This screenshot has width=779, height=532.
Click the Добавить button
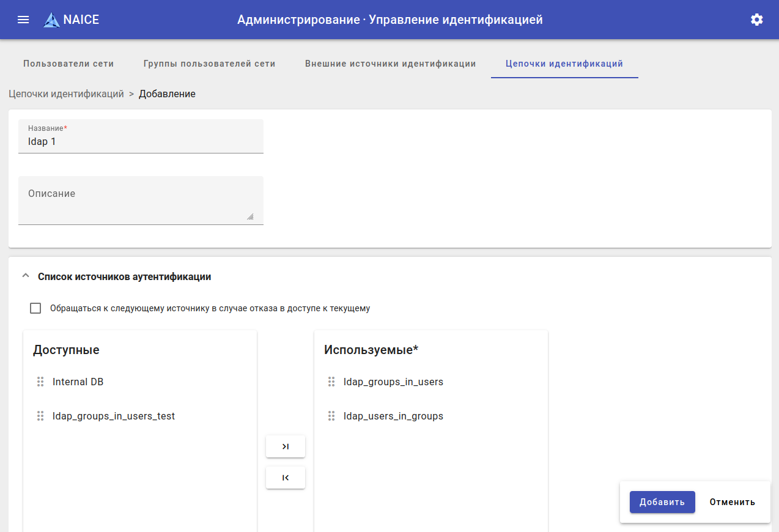662,502
